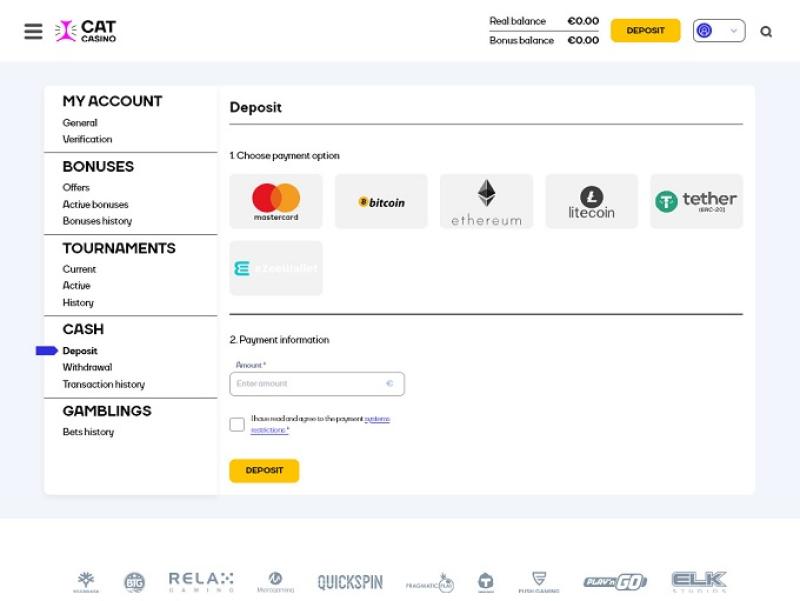Select Mastercard payment option

[x=276, y=201]
